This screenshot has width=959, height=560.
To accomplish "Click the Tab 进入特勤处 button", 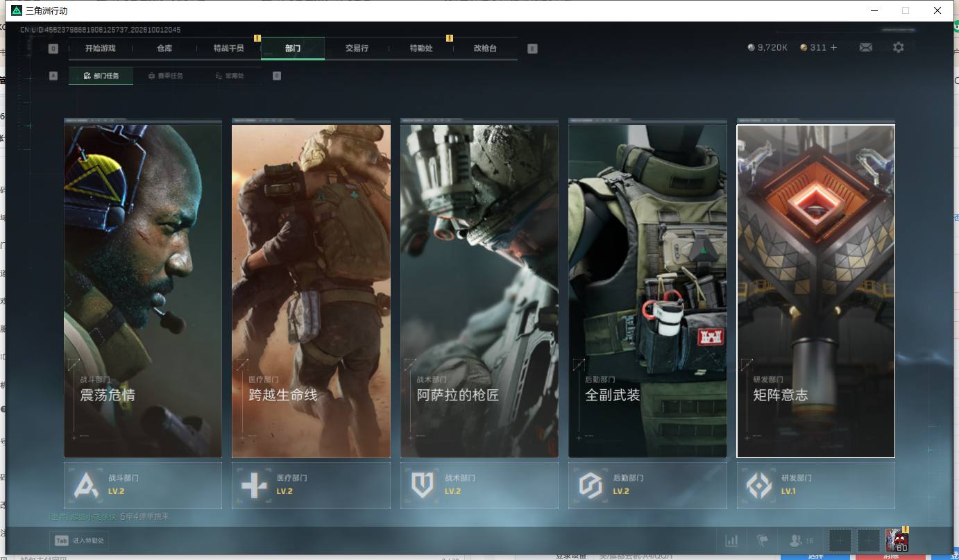I will pyautogui.click(x=78, y=541).
